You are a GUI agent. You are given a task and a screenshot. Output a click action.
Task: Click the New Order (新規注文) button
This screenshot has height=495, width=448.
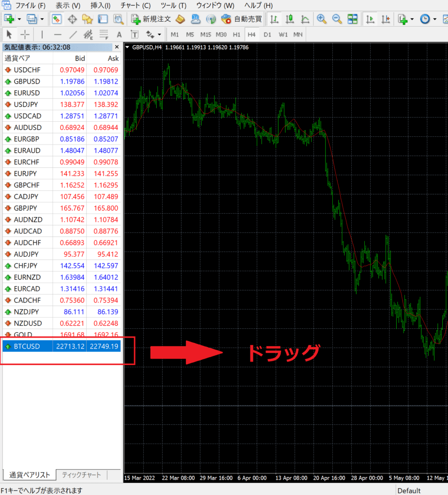[151, 19]
